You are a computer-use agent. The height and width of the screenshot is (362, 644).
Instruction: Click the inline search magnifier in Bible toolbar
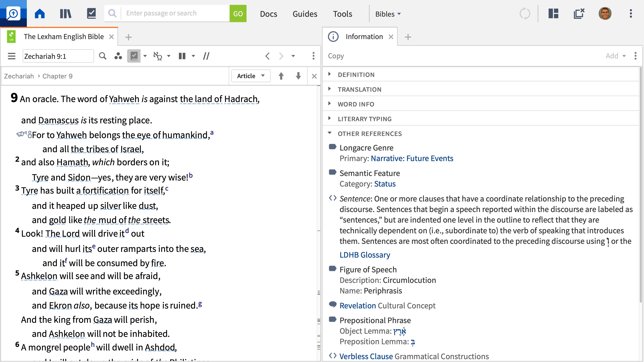pyautogui.click(x=102, y=56)
